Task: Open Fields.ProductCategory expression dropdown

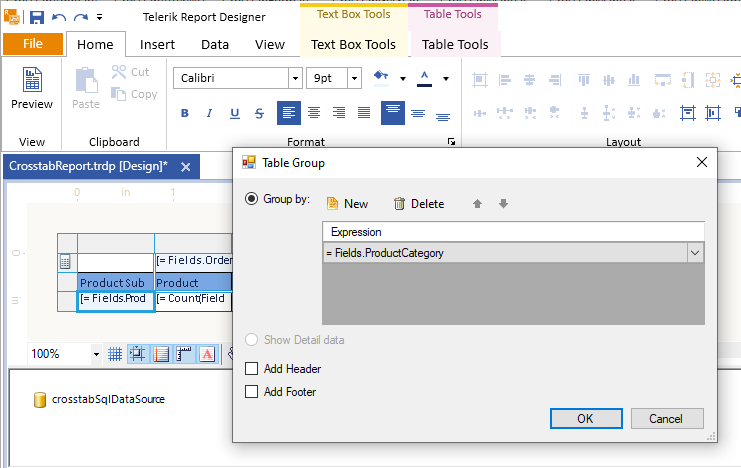Action: point(695,253)
